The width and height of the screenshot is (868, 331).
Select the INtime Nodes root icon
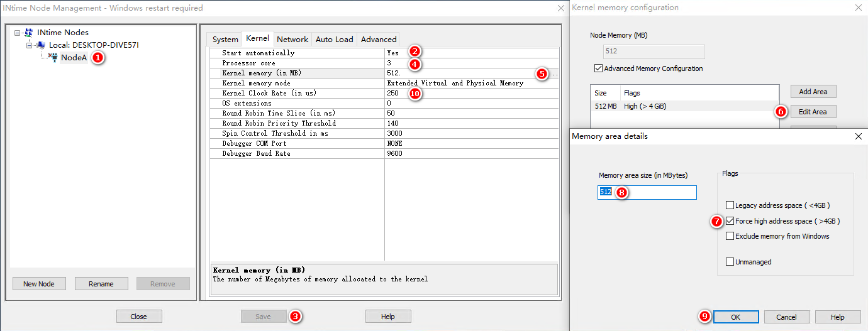tap(29, 33)
